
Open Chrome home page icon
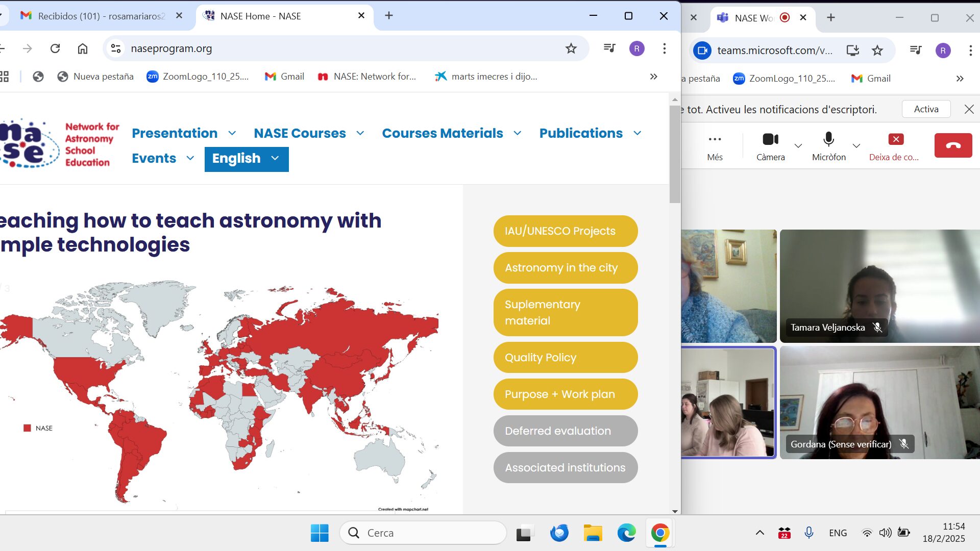[x=83, y=48]
